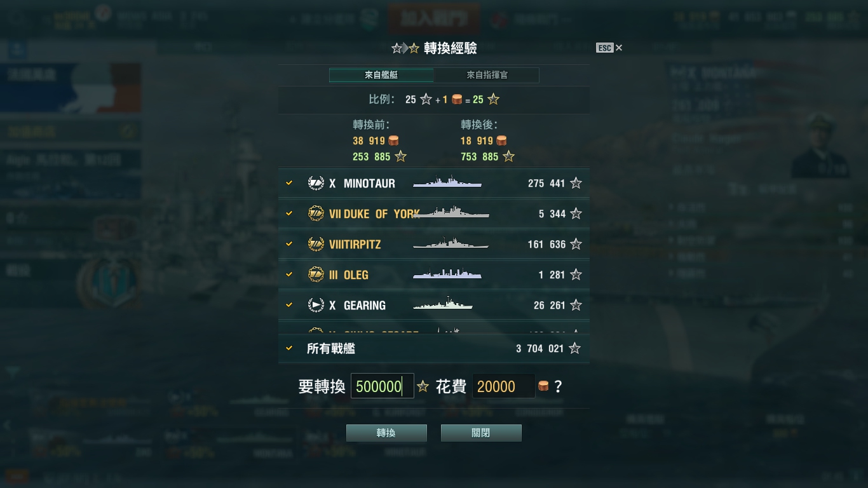Screen dimensions: 868x488
Task: Click the Tirpitz premium ship class icon
Action: 316,244
